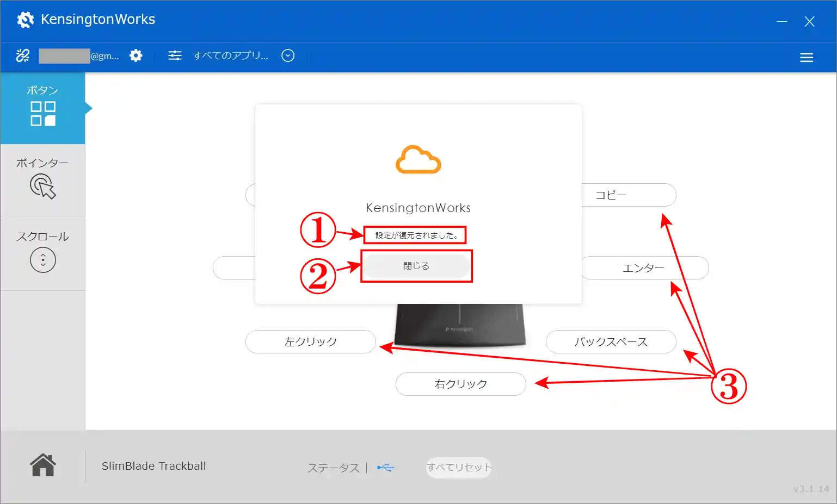Click すべてリセット button
This screenshot has height=504, width=837.
tap(459, 468)
